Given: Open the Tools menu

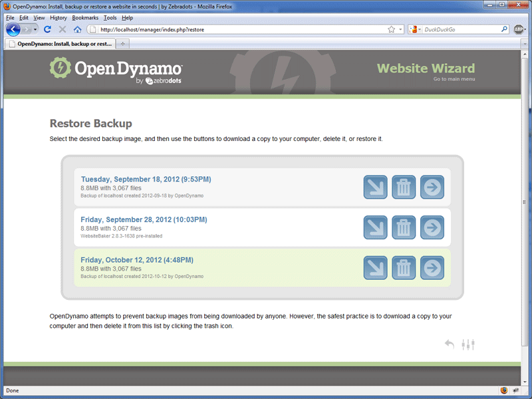Looking at the screenshot, I should 110,18.
